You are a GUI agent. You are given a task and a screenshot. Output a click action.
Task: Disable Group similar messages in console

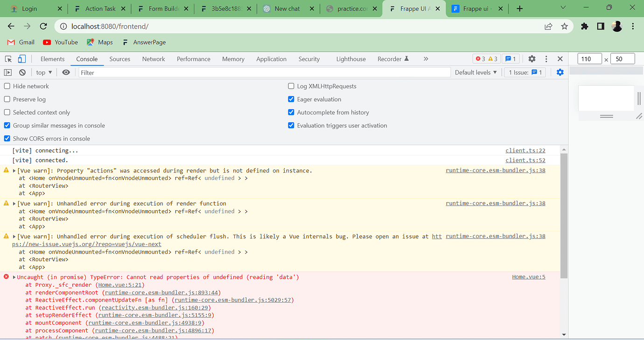(7, 125)
